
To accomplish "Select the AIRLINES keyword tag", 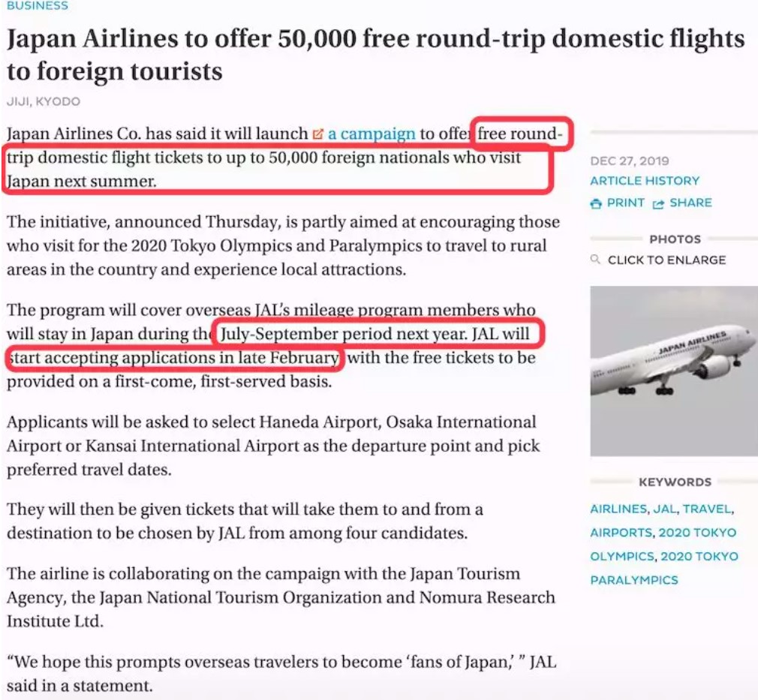I will click(618, 509).
